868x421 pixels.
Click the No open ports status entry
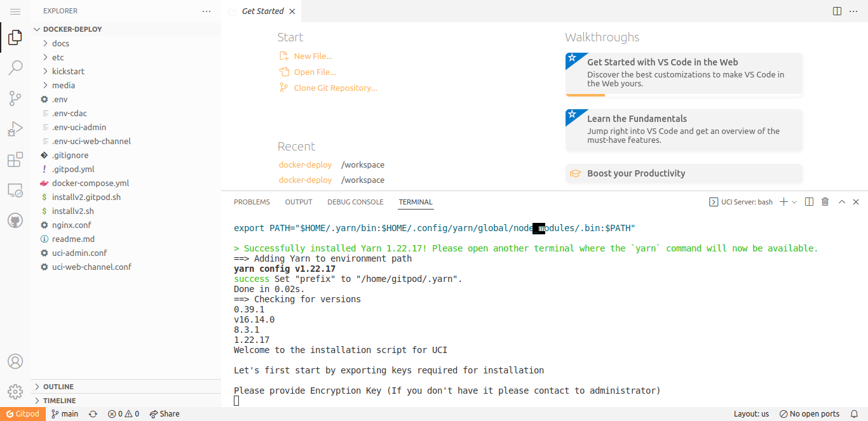[810, 414]
